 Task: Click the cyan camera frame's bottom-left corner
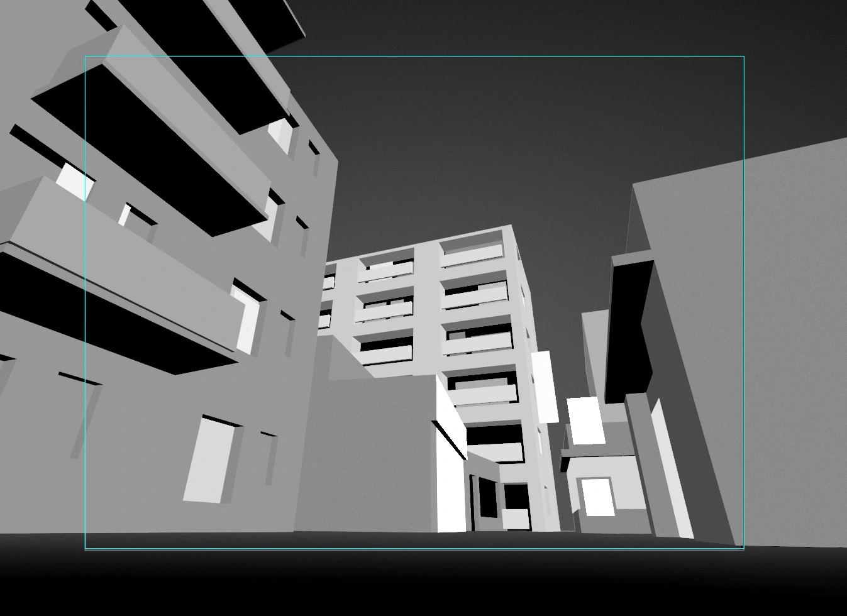[86, 549]
